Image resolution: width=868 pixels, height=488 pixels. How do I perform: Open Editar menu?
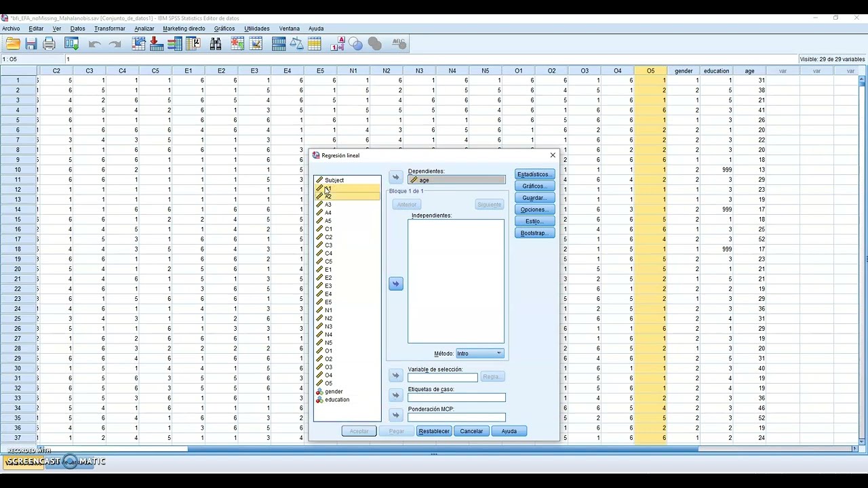[x=36, y=28]
